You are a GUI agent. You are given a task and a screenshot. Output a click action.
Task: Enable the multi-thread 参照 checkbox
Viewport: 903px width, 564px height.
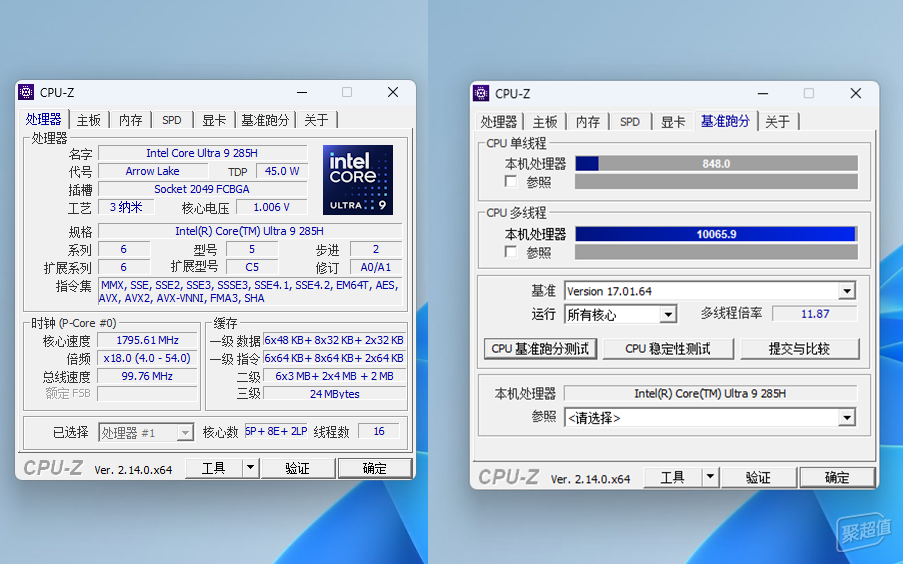pyautogui.click(x=510, y=252)
